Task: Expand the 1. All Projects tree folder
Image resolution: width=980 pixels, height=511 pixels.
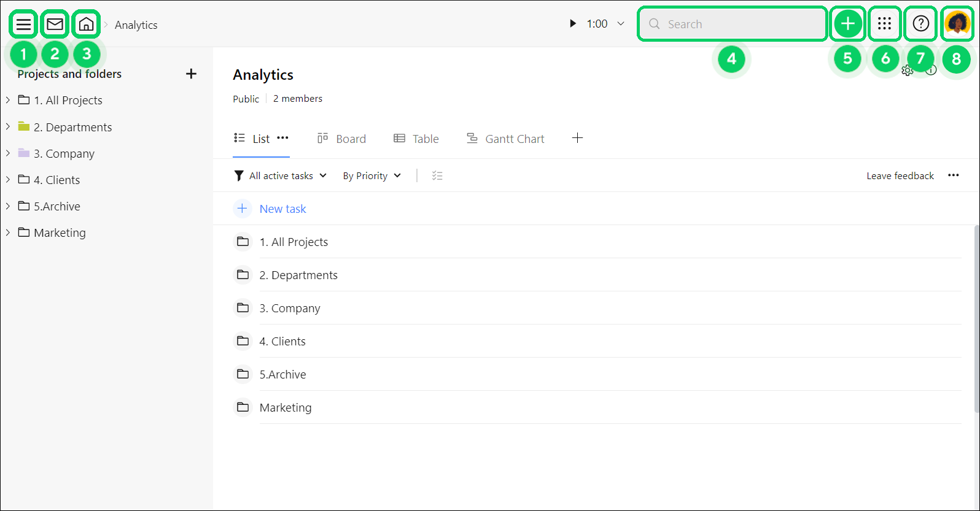Action: pos(8,100)
